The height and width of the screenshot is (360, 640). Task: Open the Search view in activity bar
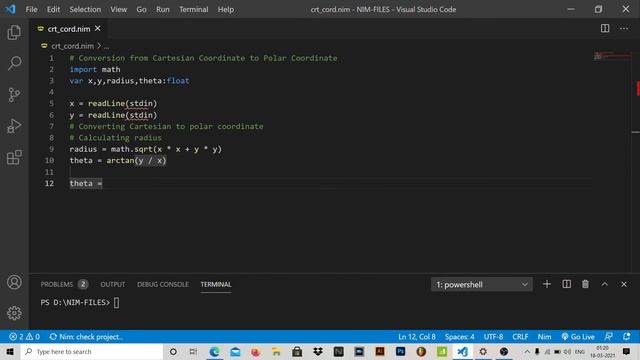coord(14,63)
